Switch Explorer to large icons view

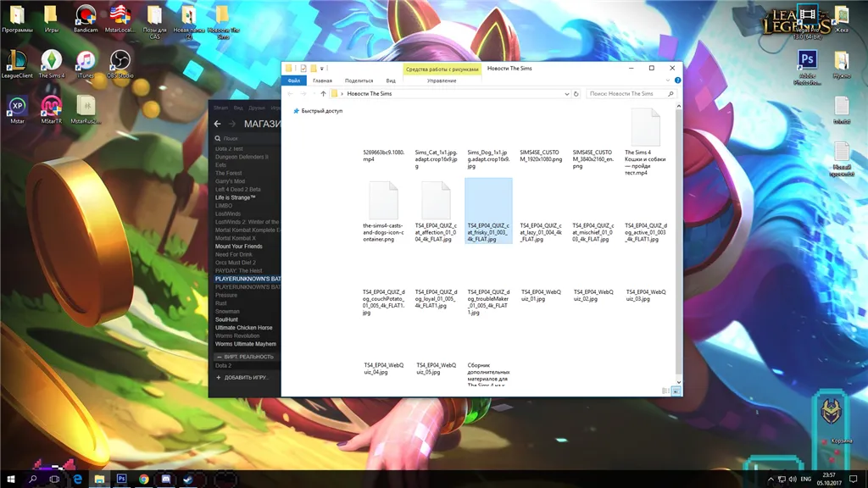point(676,391)
